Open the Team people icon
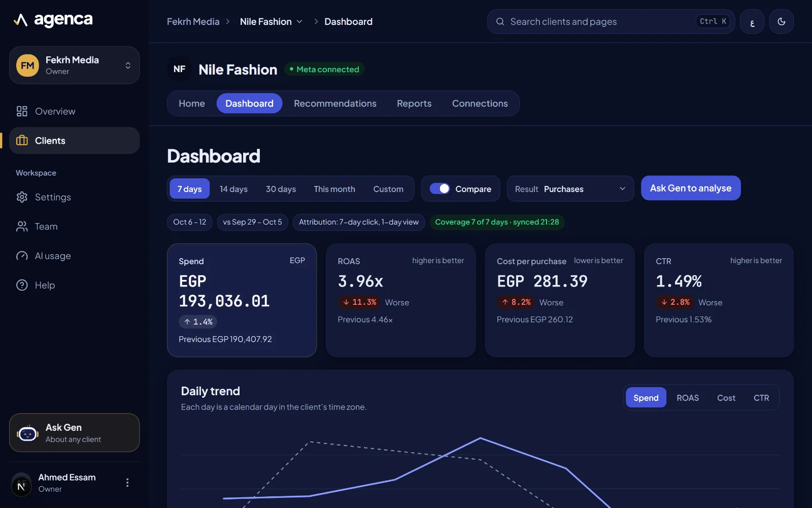The width and height of the screenshot is (812, 508). [22, 227]
